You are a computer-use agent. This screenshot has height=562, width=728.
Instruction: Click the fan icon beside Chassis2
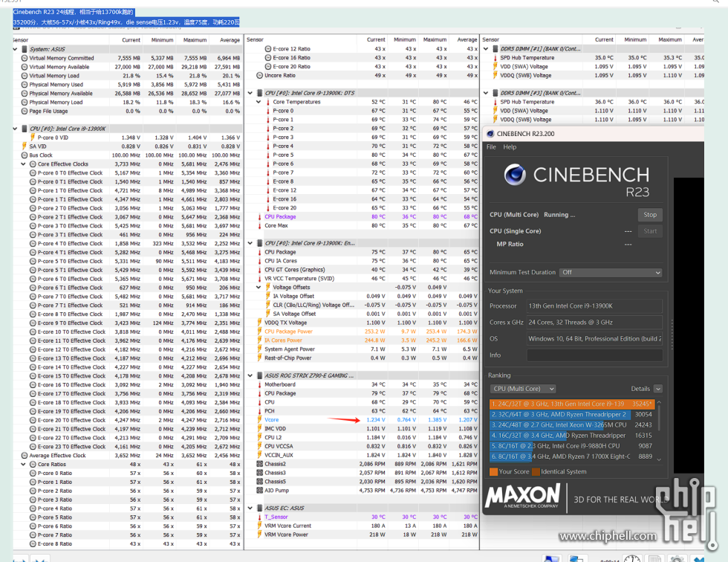259,464
